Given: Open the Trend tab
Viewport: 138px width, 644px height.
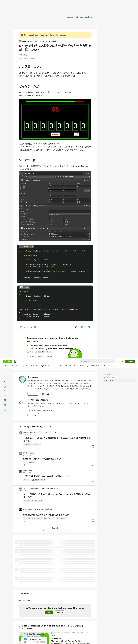Looking at the screenshot, I should click(x=7, y=366).
